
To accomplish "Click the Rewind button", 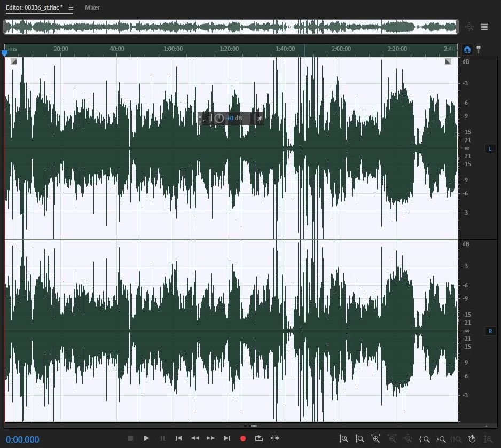I will tap(195, 438).
